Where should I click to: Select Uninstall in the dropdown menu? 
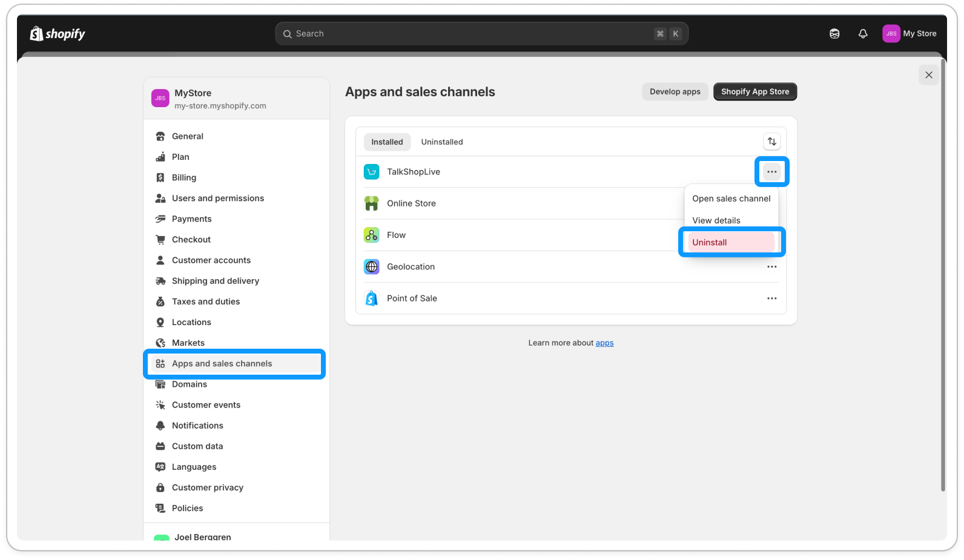pos(731,242)
